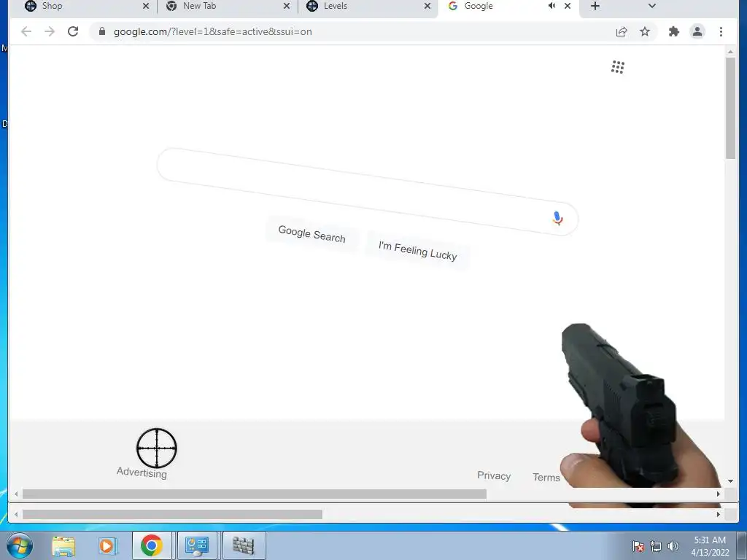The image size is (747, 560).
Task: Open the control panel taskbar icon
Action: (197, 545)
